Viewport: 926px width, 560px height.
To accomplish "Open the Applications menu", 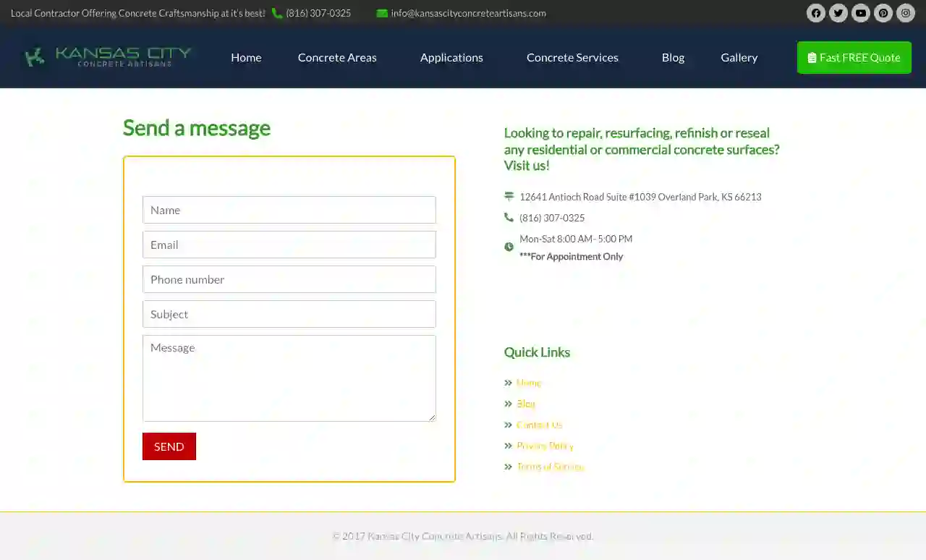I will [451, 57].
